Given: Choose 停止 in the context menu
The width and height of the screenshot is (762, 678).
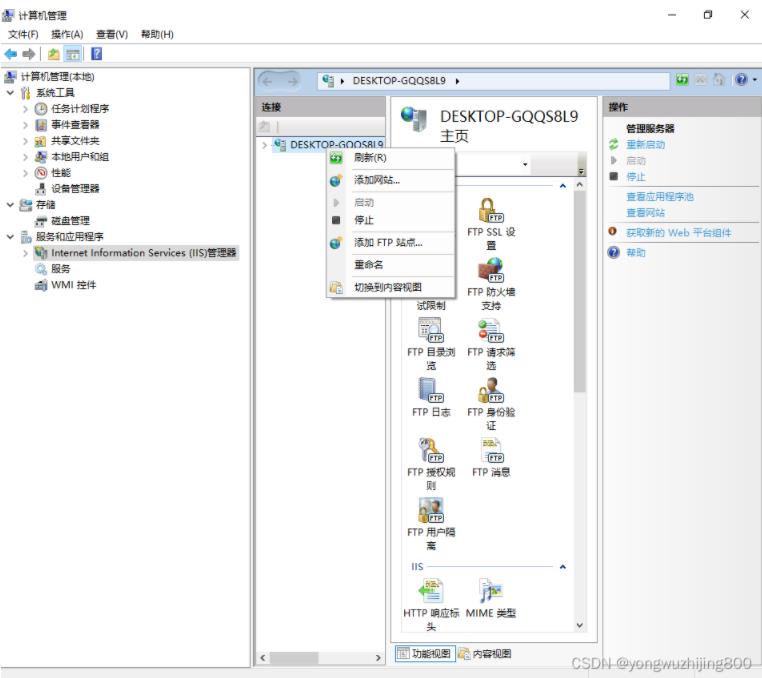Looking at the screenshot, I should 391,220.
